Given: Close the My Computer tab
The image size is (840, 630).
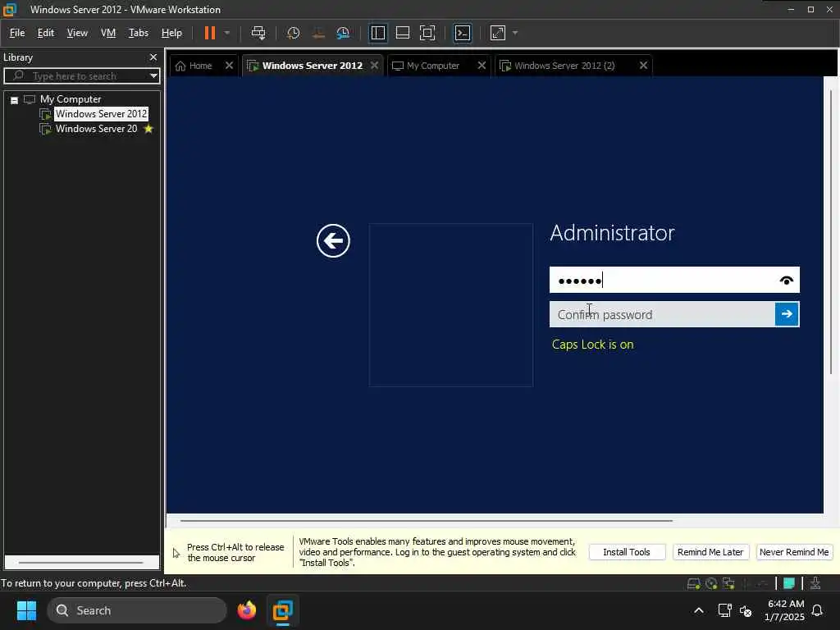Looking at the screenshot, I should point(482,66).
